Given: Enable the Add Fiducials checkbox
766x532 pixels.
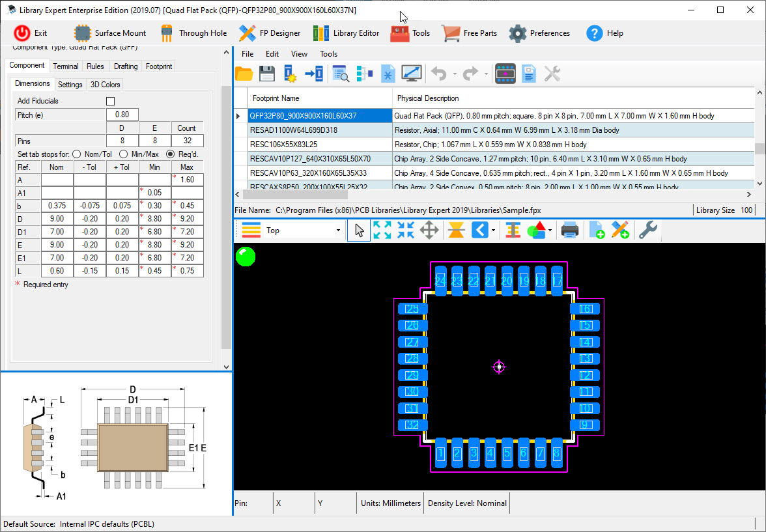Looking at the screenshot, I should point(111,101).
